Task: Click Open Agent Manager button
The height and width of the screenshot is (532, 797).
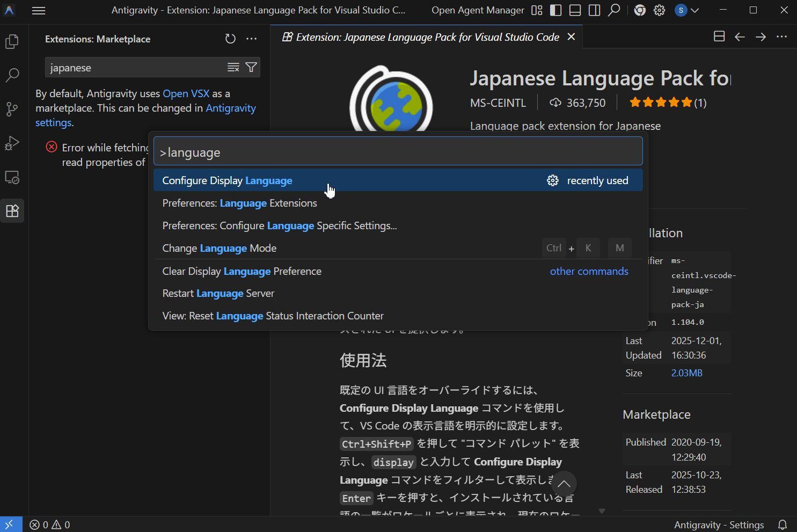Action: tap(478, 10)
